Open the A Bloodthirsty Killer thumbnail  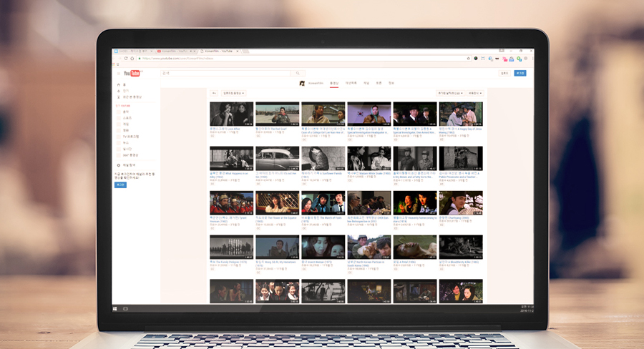point(461,247)
